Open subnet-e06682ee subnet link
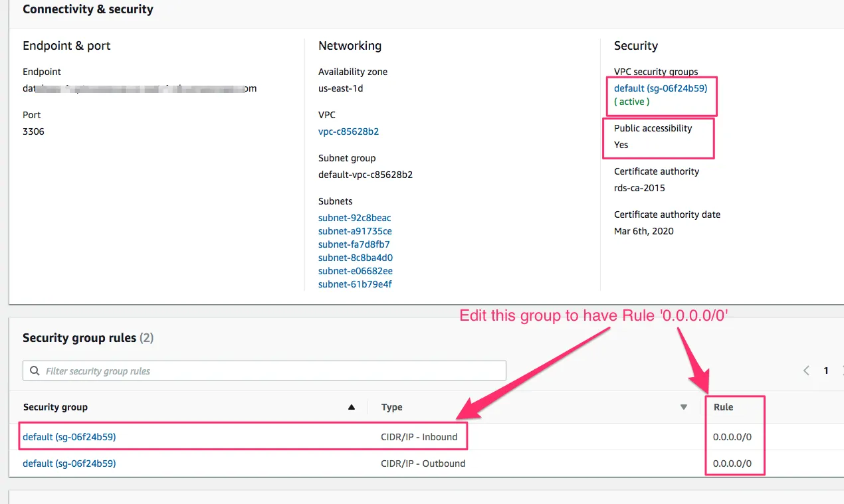 tap(355, 271)
